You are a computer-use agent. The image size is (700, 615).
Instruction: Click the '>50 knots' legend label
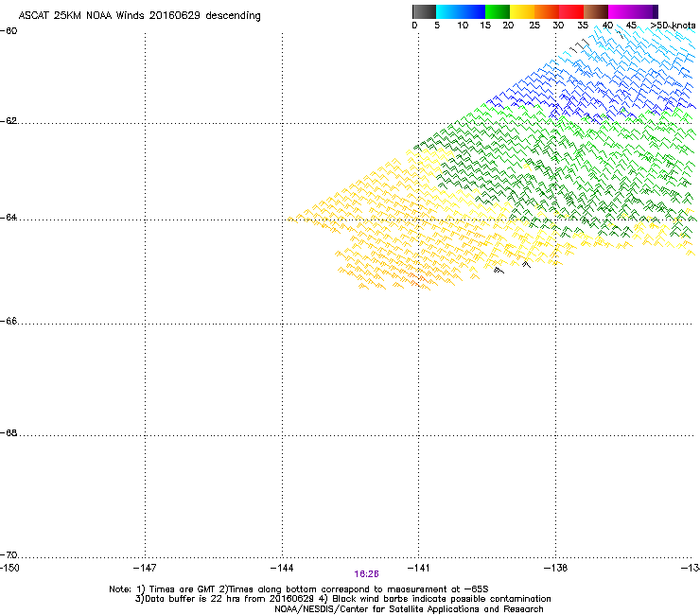pos(673,26)
